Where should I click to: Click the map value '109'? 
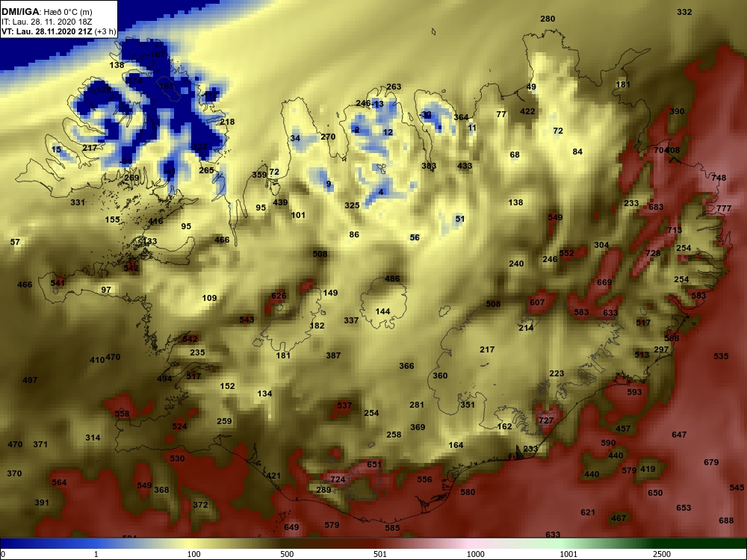click(x=209, y=298)
